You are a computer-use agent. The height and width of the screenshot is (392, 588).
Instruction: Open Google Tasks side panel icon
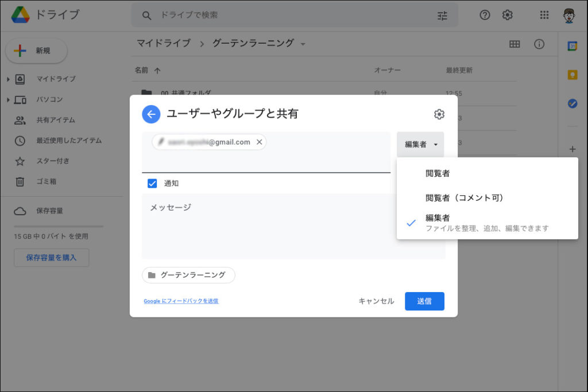[x=572, y=104]
